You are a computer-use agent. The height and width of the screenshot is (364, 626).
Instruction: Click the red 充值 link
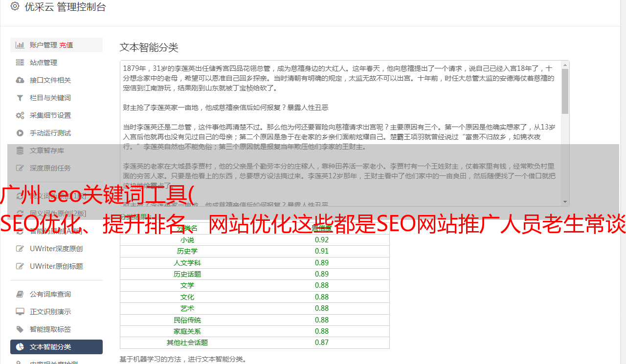[66, 45]
